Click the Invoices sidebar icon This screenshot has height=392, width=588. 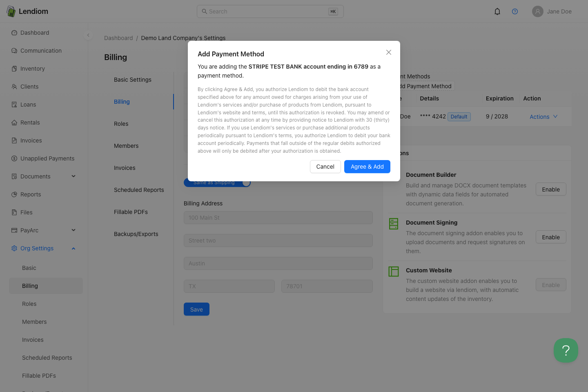point(14,140)
